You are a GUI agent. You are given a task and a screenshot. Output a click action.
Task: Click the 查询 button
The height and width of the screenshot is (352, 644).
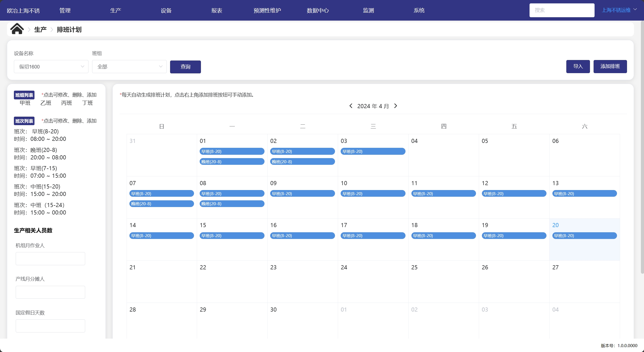[185, 67]
